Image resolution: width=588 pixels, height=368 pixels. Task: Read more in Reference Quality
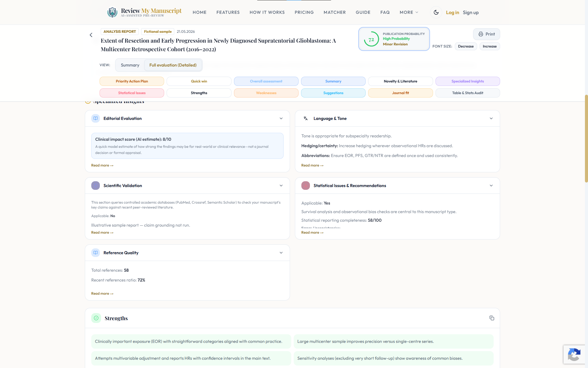tap(102, 293)
